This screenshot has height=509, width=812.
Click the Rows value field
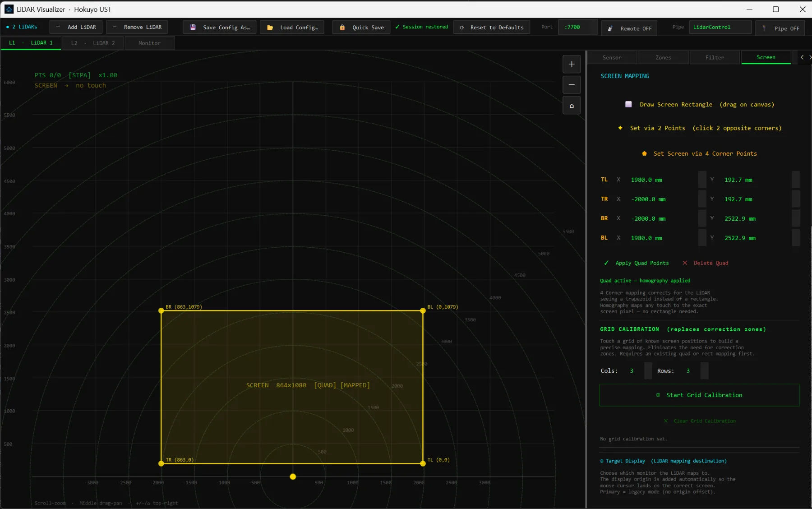tap(692, 371)
